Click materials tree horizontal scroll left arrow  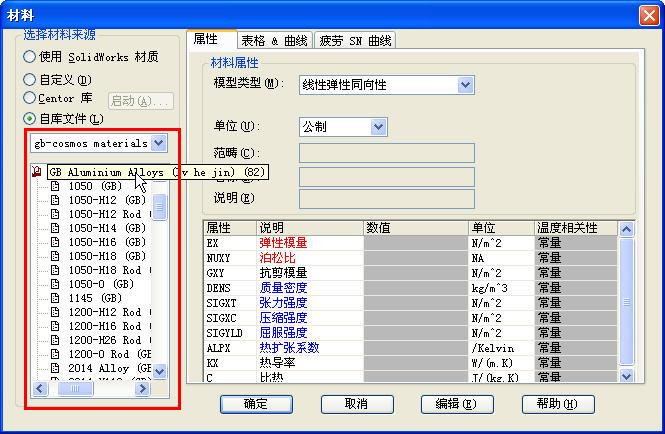[x=40, y=388]
